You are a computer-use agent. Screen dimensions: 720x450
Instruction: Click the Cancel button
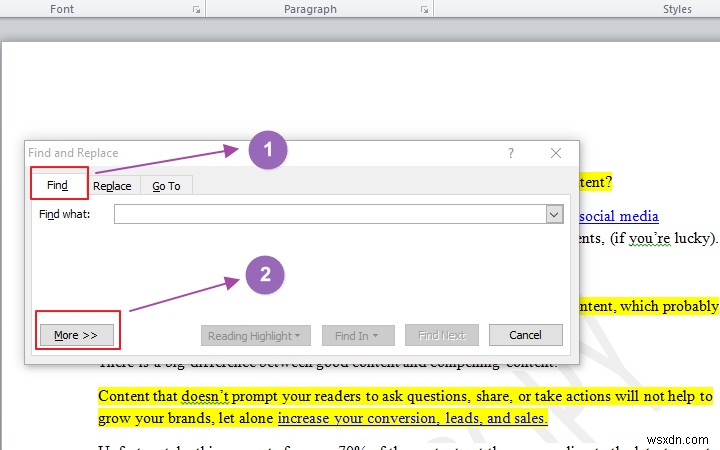(x=526, y=335)
